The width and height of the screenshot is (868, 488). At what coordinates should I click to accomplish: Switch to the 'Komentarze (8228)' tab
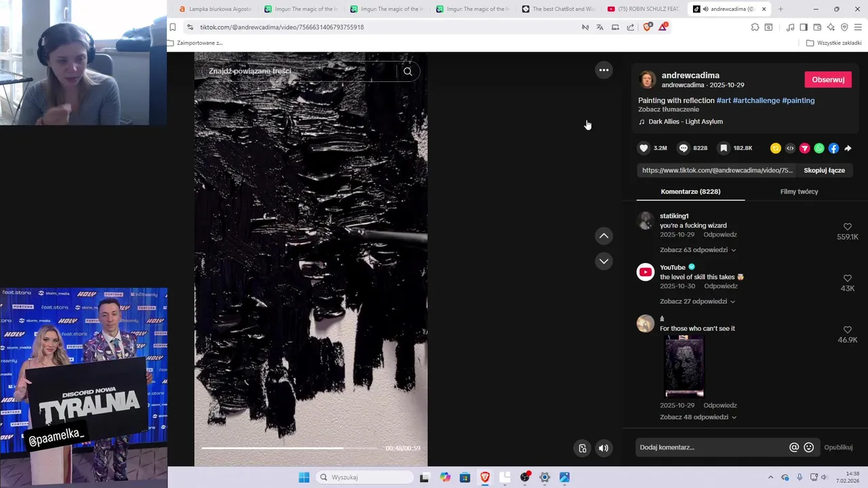[x=690, y=192]
